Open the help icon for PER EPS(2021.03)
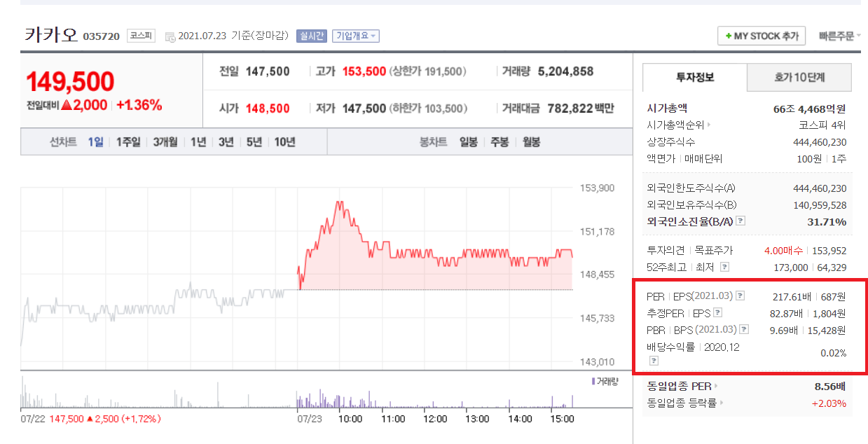Viewport: 868px width, 444px height. 740,296
